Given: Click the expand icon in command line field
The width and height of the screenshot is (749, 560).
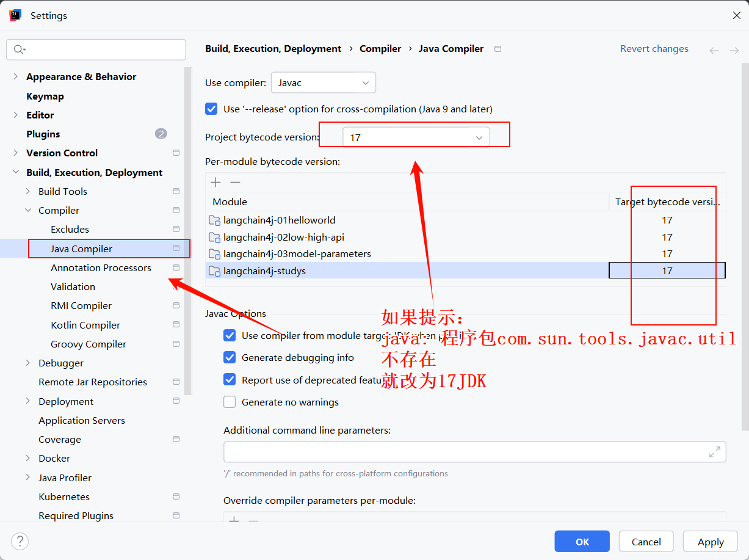Looking at the screenshot, I should coord(714,452).
